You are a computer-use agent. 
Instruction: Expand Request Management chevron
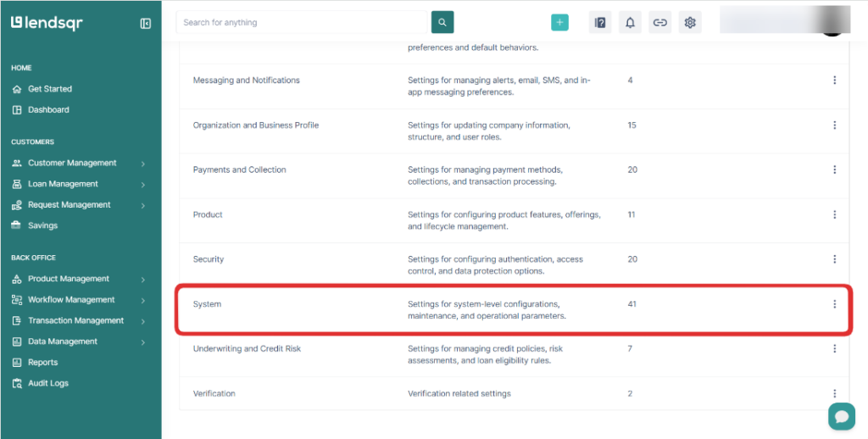point(142,205)
